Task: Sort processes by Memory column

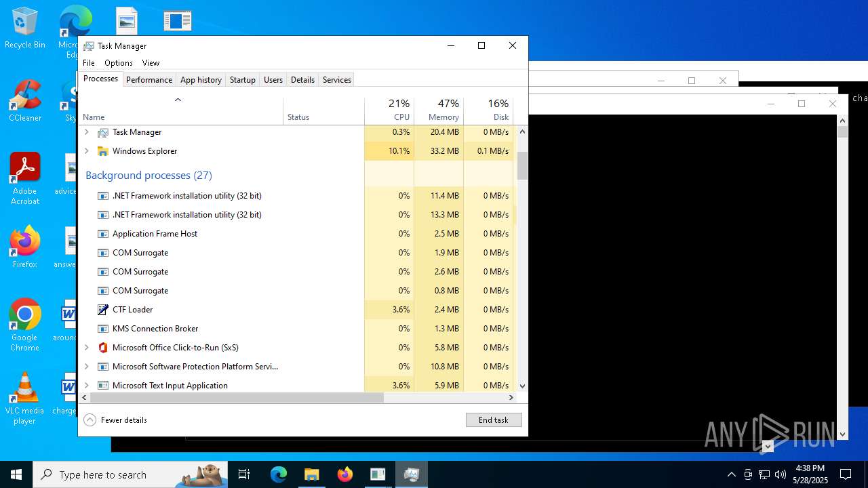Action: [439, 111]
